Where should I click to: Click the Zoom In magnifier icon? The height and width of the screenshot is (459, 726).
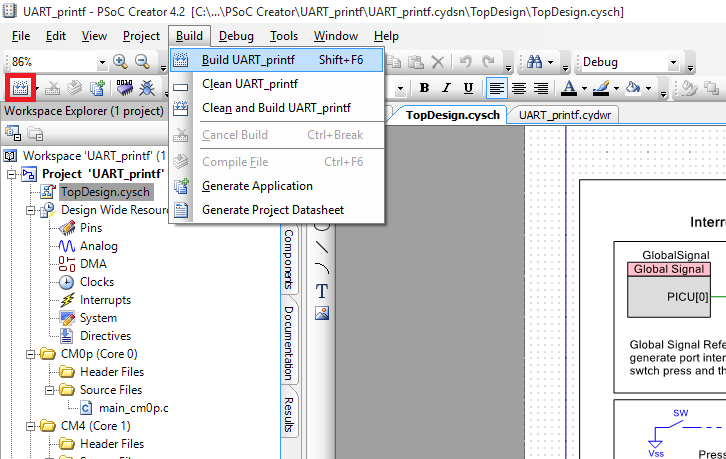(120, 62)
